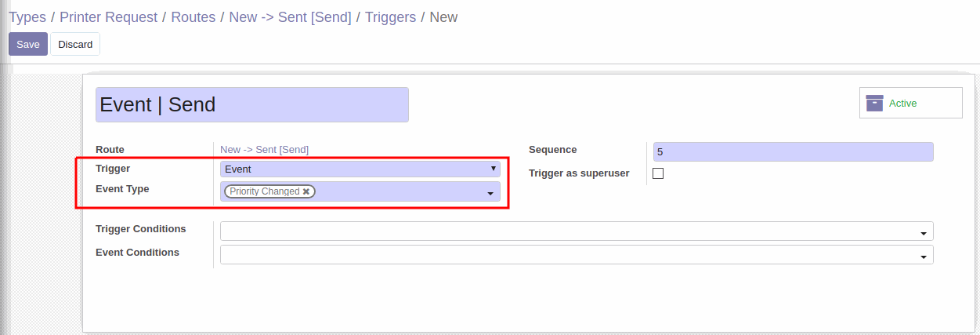Click the archive box icon beside Active
This screenshot has height=335, width=980.
tap(874, 103)
